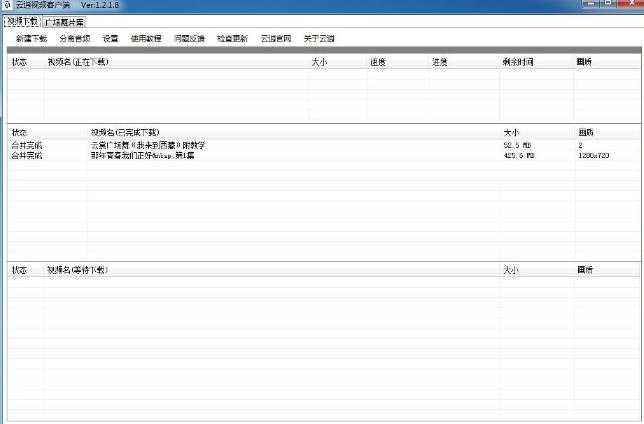Select completed video 云裳广场舞《我来到西藏》附教学
Viewport: 644px width, 424px height.
click(x=148, y=145)
